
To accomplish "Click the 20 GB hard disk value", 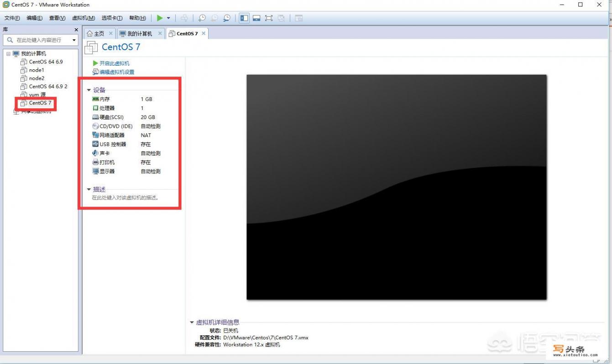I will 148,117.
